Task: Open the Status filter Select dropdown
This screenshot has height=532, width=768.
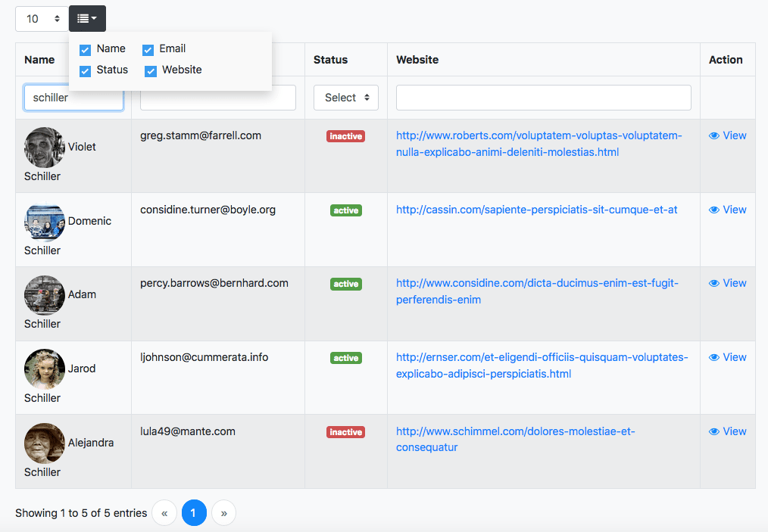Action: (346, 98)
